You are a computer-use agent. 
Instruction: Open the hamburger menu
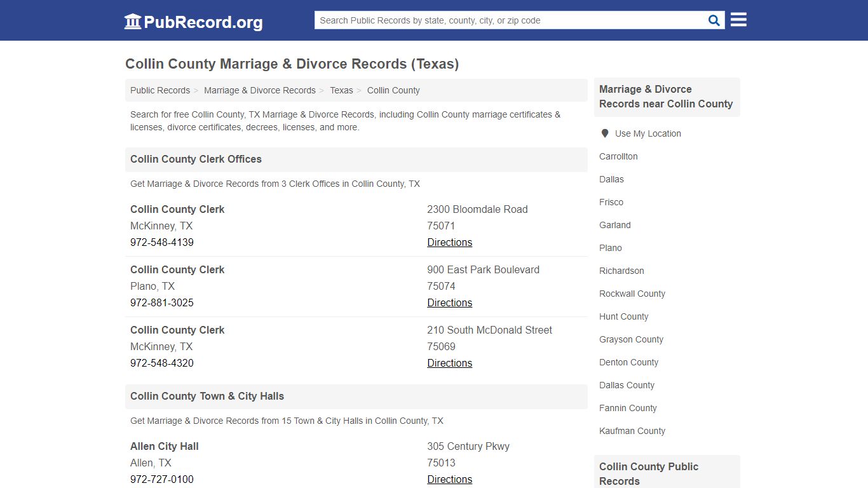[x=738, y=20]
